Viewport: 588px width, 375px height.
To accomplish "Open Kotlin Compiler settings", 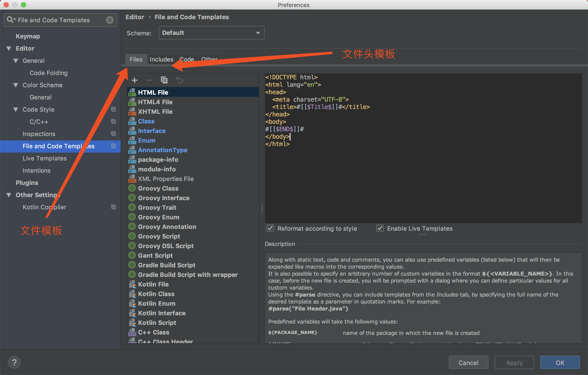I will [x=44, y=207].
